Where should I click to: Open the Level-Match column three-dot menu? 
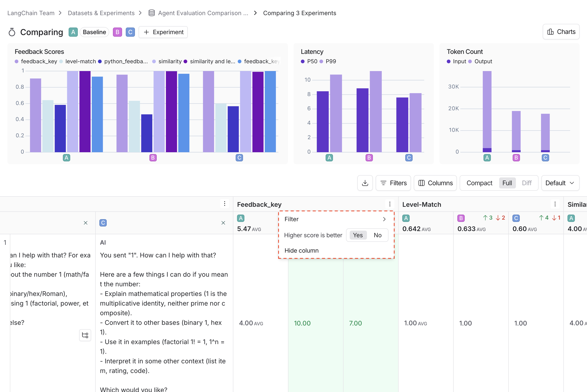(x=555, y=204)
